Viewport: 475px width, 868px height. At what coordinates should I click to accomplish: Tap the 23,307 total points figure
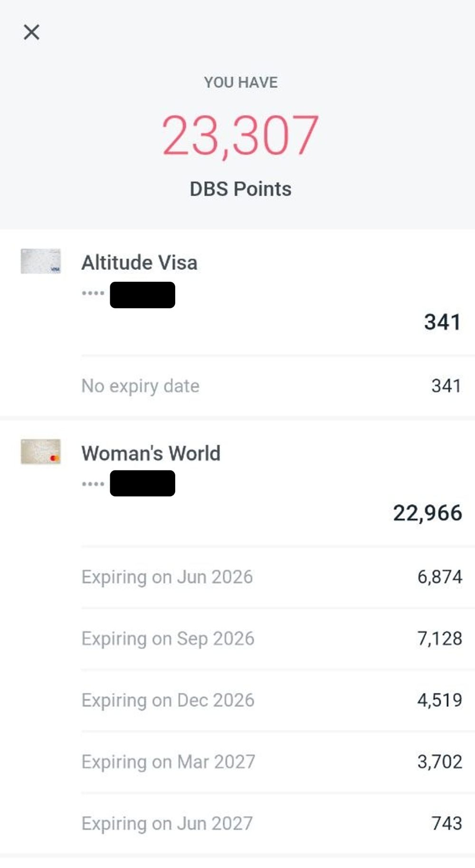click(240, 135)
